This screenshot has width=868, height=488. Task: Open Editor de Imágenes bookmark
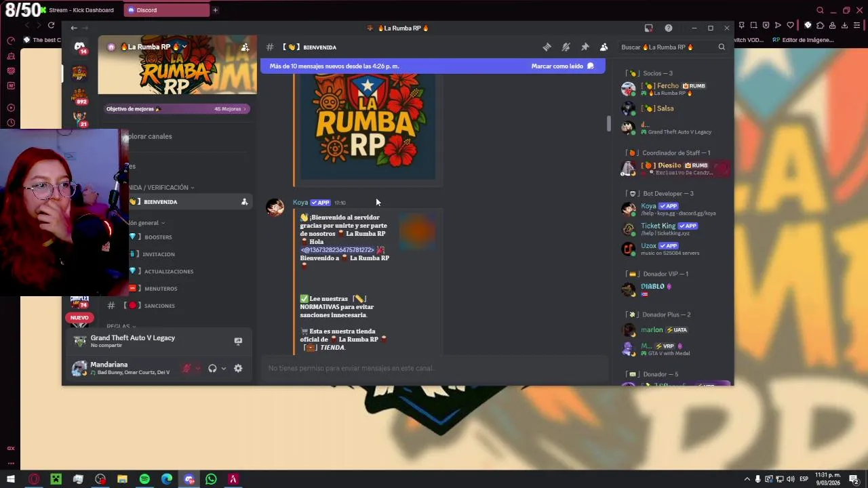803,40
